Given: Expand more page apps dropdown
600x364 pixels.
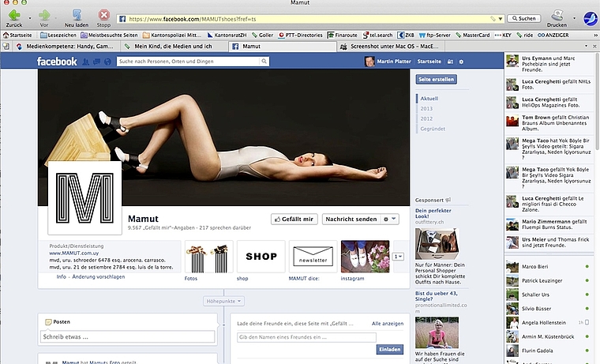Looking at the screenshot, I should pyautogui.click(x=399, y=257).
